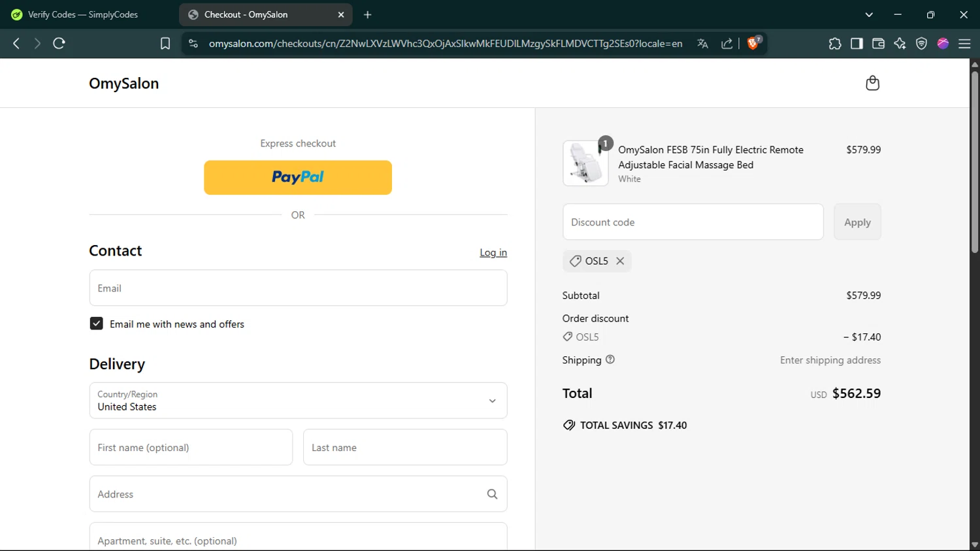Click the translate page icon
The height and width of the screenshot is (551, 980).
click(x=703, y=43)
